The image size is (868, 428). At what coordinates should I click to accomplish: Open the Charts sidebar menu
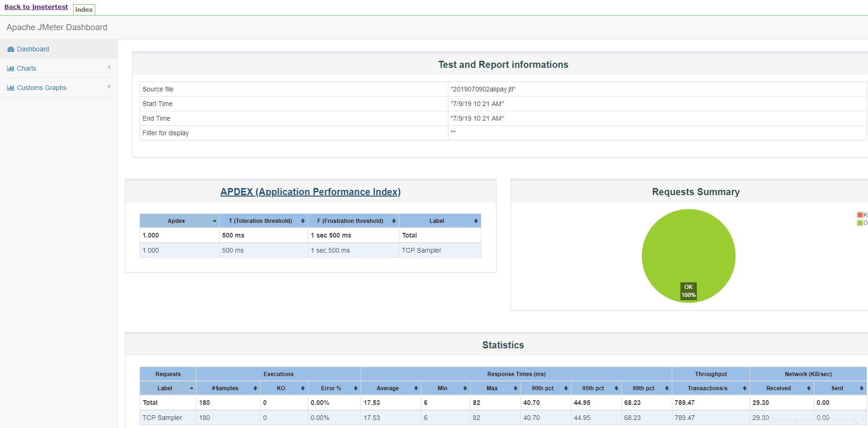pos(58,68)
